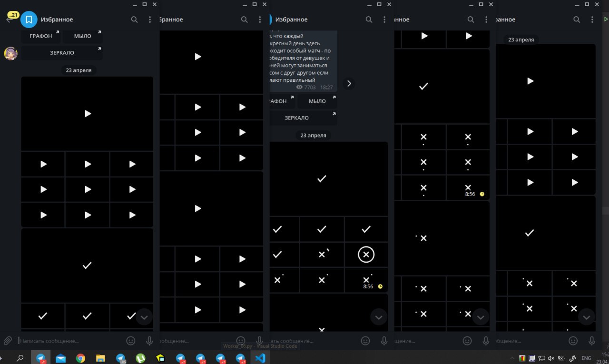Switch to Visual Studio Code in taskbar

(260, 358)
